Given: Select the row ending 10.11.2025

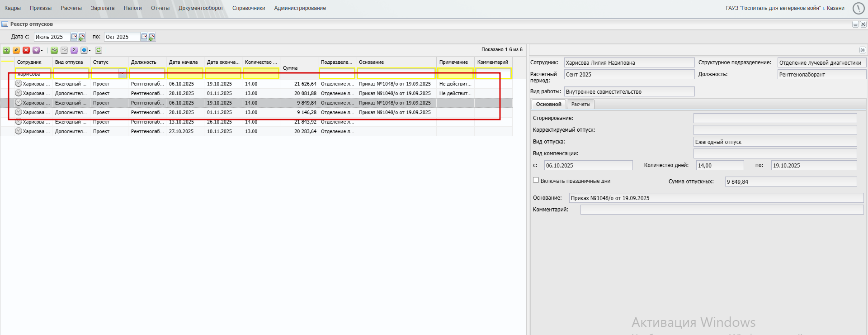Looking at the screenshot, I should coord(256,131).
